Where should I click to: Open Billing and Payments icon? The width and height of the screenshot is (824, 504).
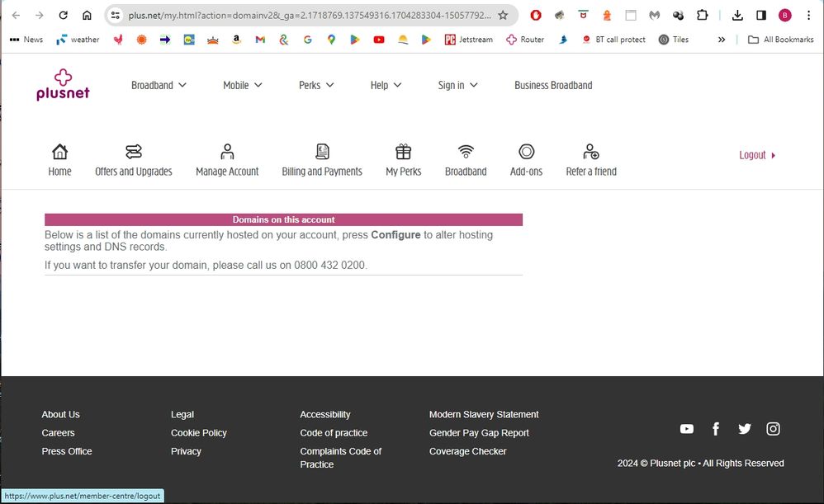(x=322, y=152)
